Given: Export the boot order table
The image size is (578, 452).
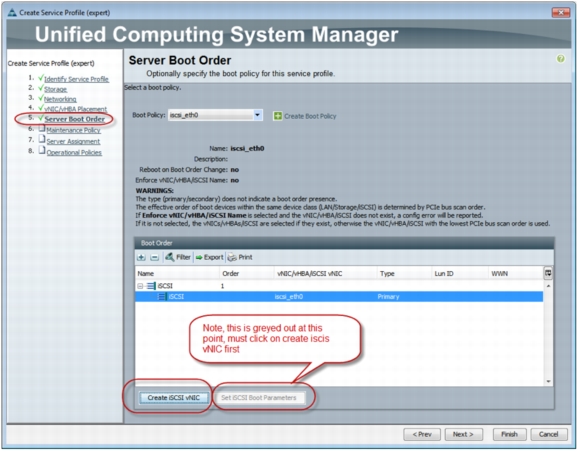Looking at the screenshot, I should (x=209, y=257).
